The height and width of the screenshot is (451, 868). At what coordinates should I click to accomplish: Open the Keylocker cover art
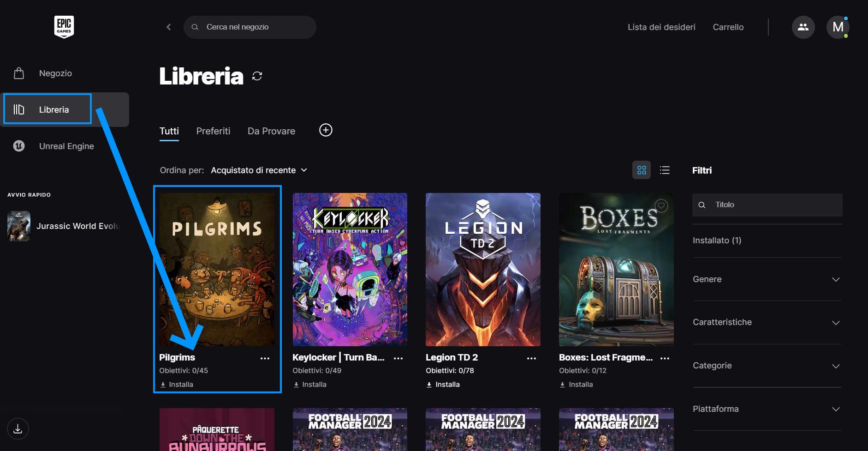[350, 270]
